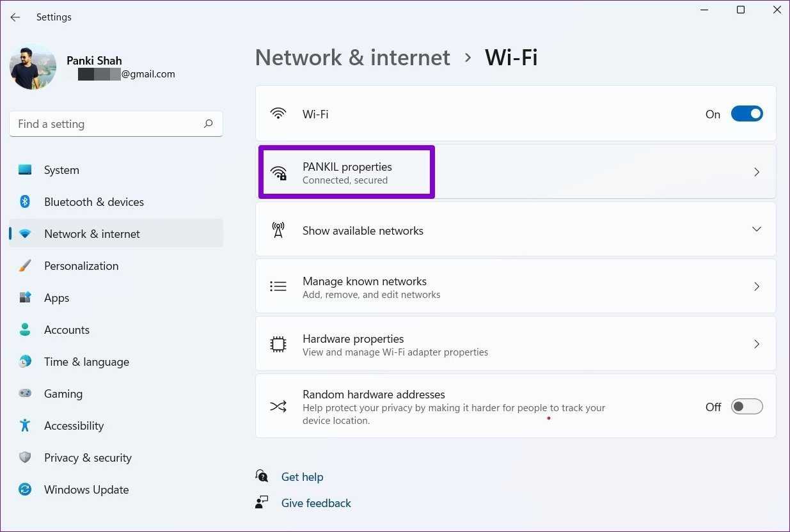Click the Windows Update sync icon
The image size is (790, 532).
25,490
